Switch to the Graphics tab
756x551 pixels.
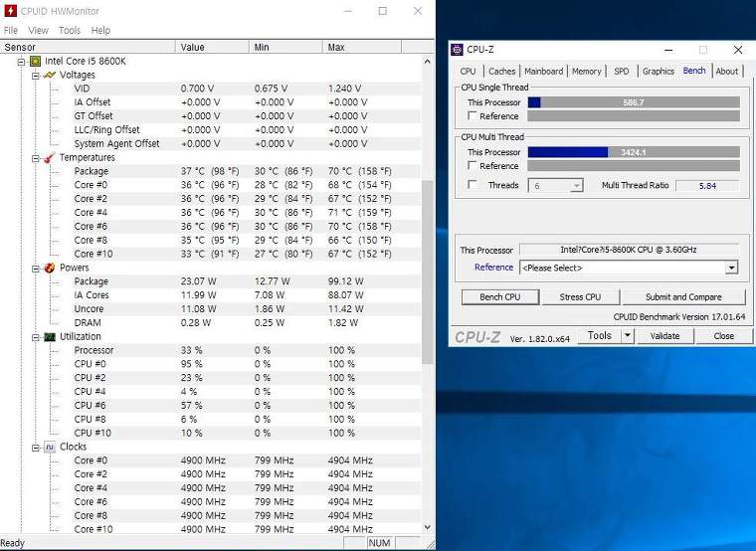click(659, 71)
